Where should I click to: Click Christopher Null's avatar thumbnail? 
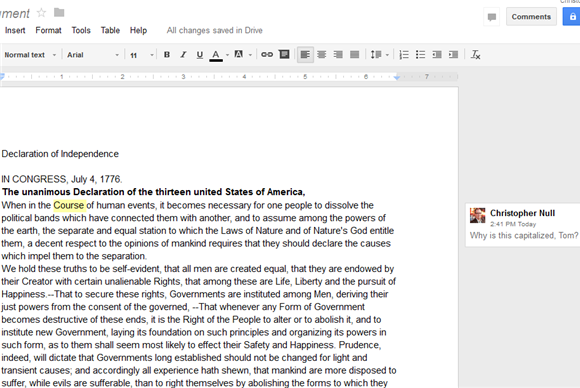tap(478, 215)
